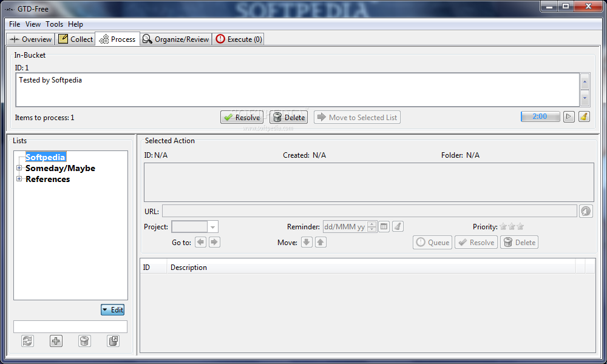Expand the Someday/Maybe tree node
The height and width of the screenshot is (364, 607).
(19, 168)
